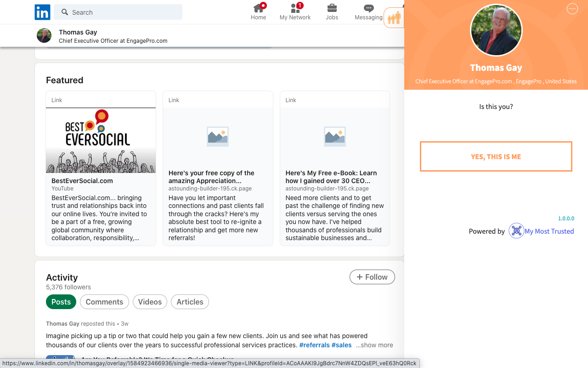Open My Network navigation item

pyautogui.click(x=295, y=12)
